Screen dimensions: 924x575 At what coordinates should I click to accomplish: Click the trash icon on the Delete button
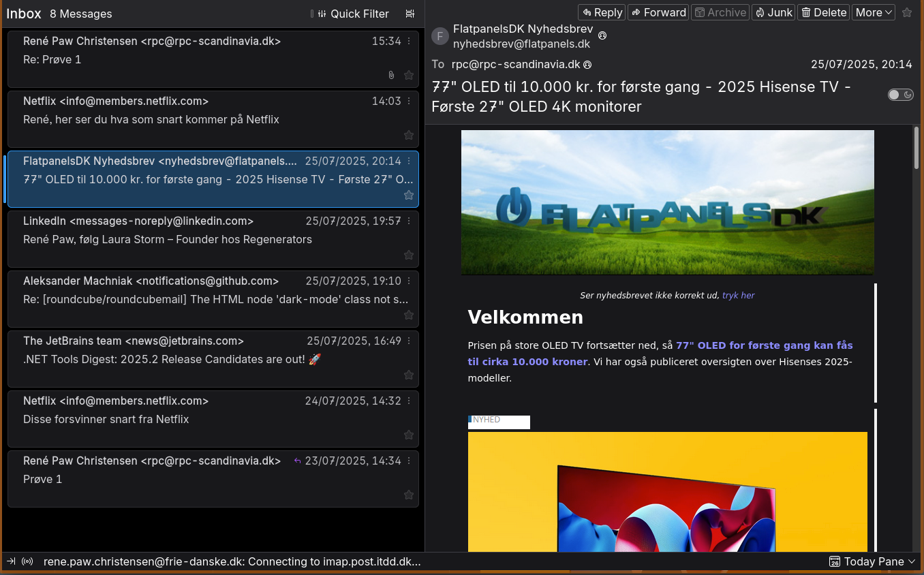805,12
